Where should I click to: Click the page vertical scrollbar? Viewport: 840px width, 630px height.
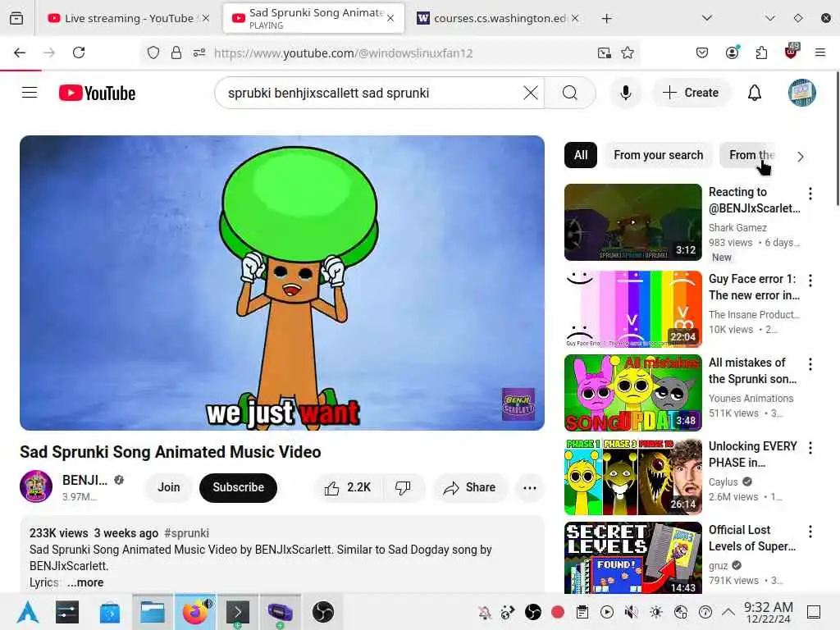pyautogui.click(x=837, y=138)
